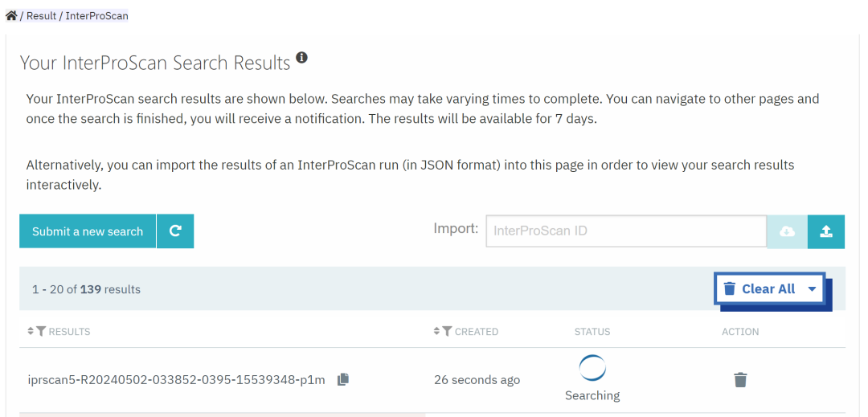Sort by Results using sort arrows
The height and width of the screenshot is (417, 868).
(x=31, y=331)
